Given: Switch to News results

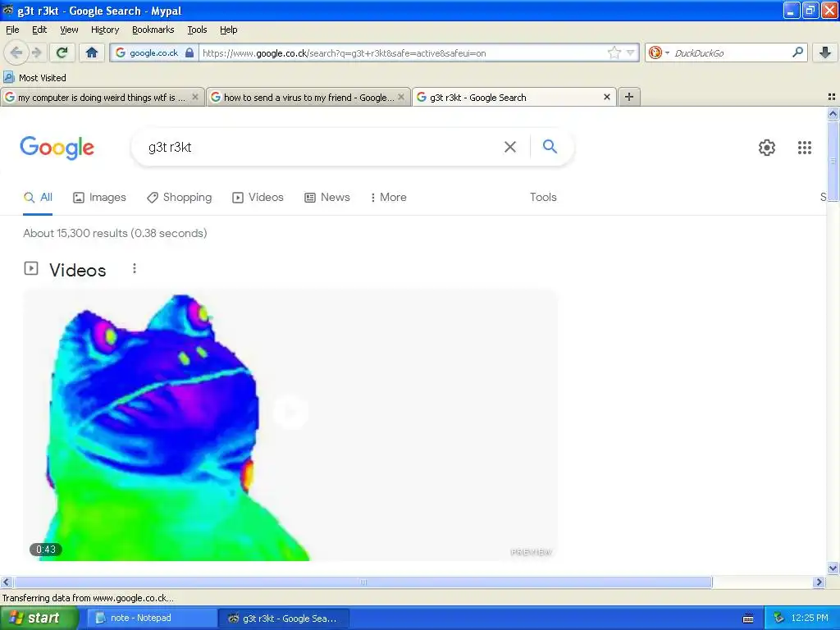Looking at the screenshot, I should (327, 197).
